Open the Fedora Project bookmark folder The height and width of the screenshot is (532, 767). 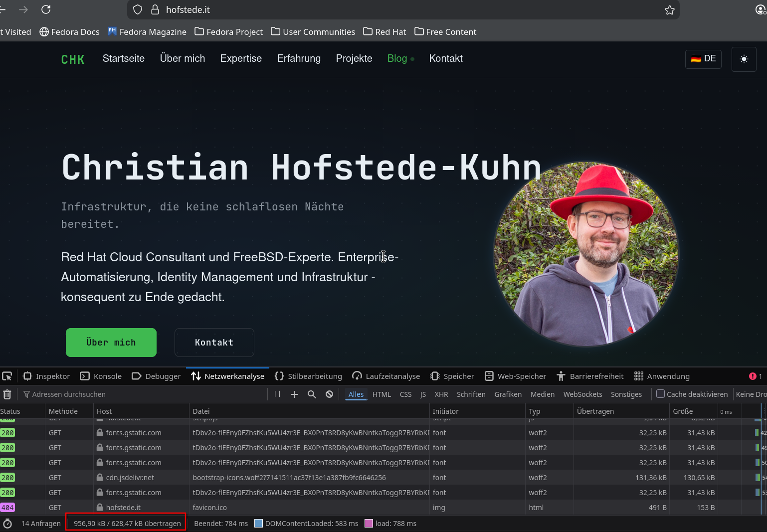228,32
